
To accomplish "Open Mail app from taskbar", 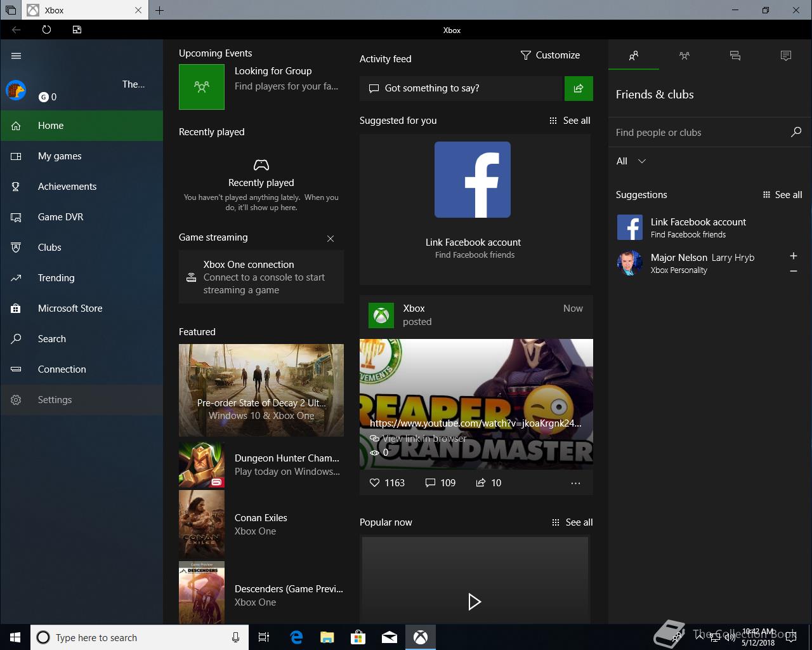I will (x=390, y=637).
